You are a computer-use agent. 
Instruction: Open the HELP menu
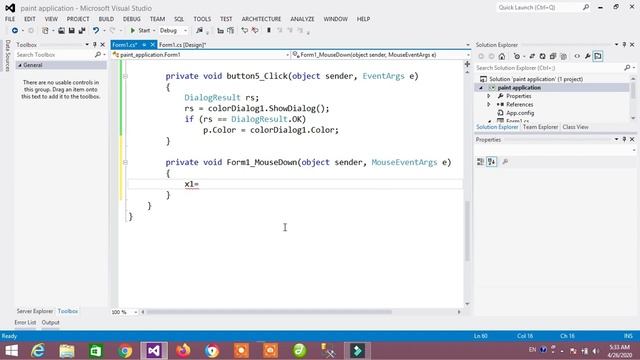363,19
